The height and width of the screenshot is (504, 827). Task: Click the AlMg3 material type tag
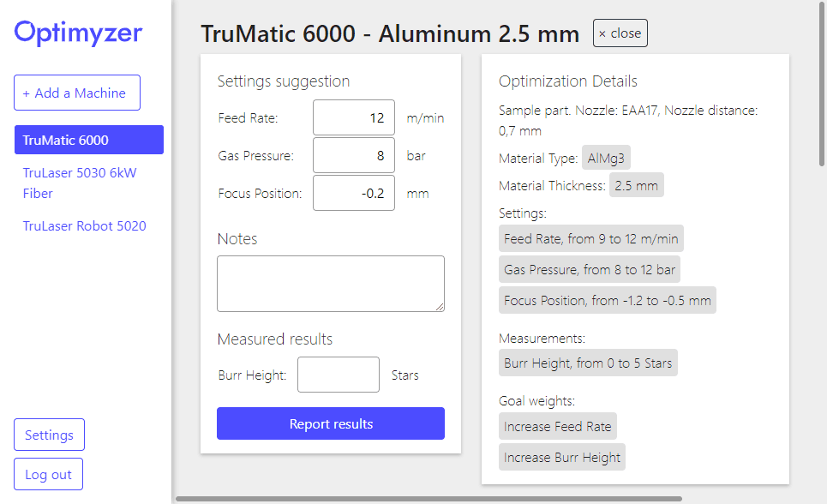coord(606,158)
